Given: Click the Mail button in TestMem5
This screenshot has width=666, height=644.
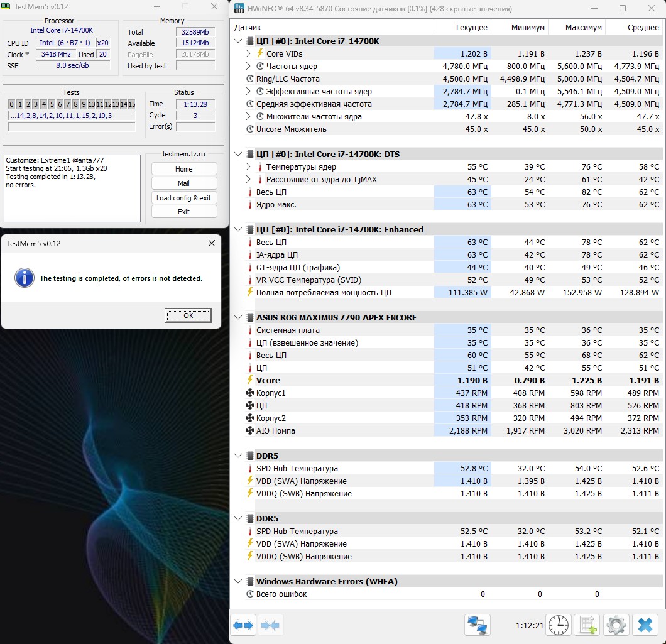Looking at the screenshot, I should [x=184, y=183].
